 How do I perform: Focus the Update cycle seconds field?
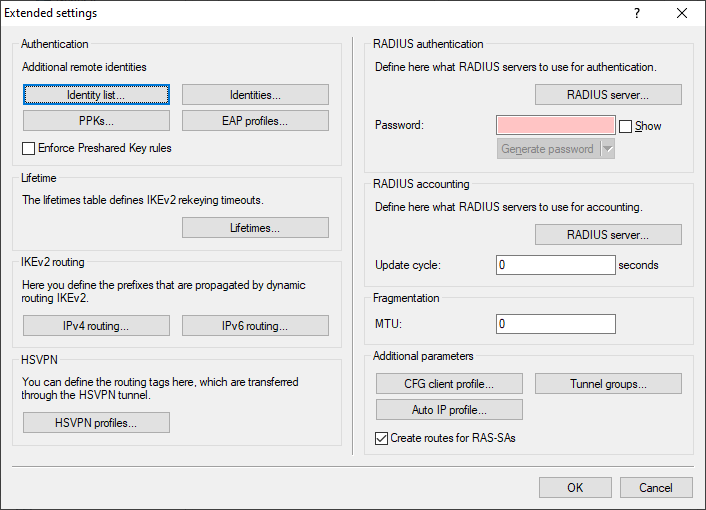click(x=555, y=265)
